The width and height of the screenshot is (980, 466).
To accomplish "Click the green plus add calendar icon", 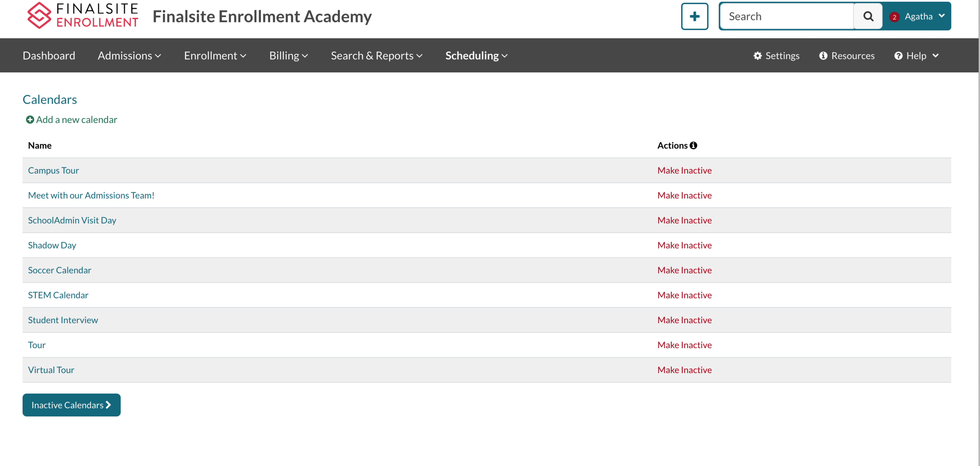I will (30, 120).
